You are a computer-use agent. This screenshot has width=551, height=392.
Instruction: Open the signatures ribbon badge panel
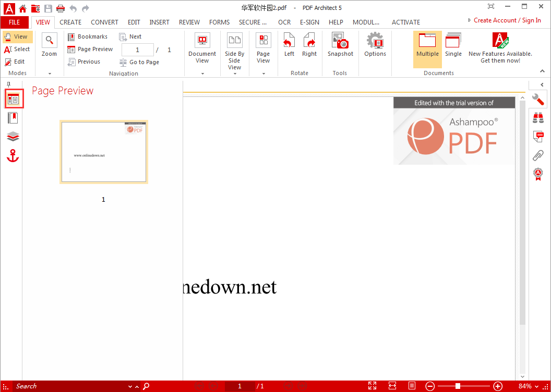point(538,174)
